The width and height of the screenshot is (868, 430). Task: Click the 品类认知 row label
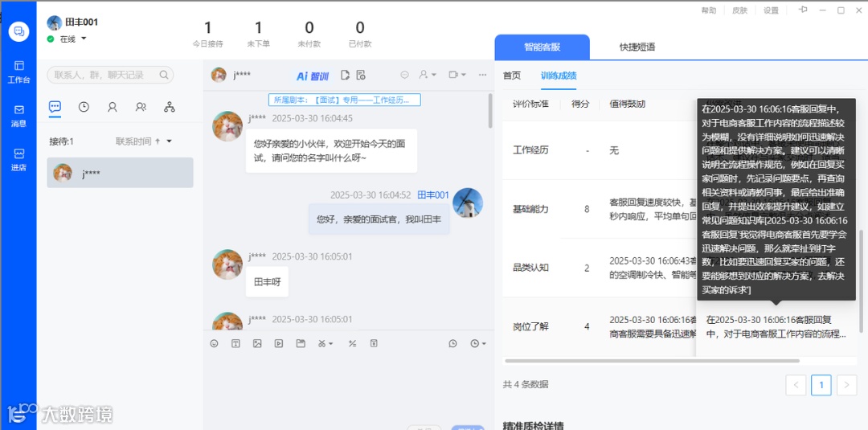[530, 268]
